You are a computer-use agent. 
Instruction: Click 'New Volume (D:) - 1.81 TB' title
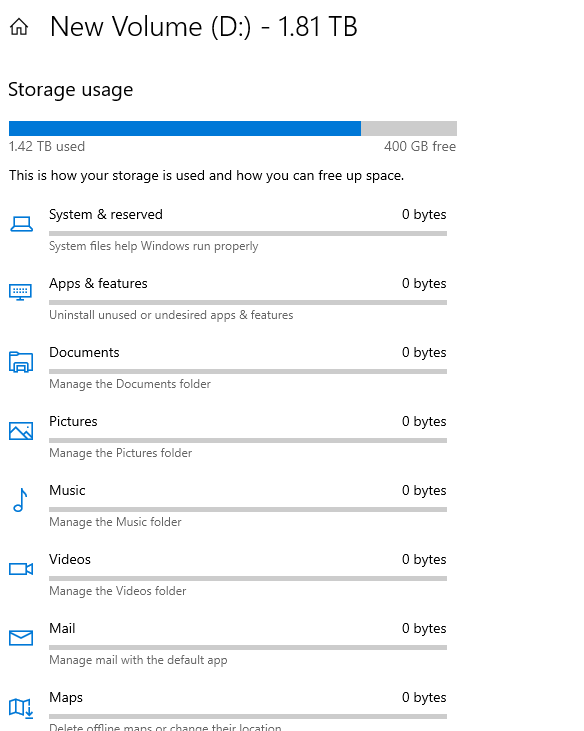tap(204, 27)
